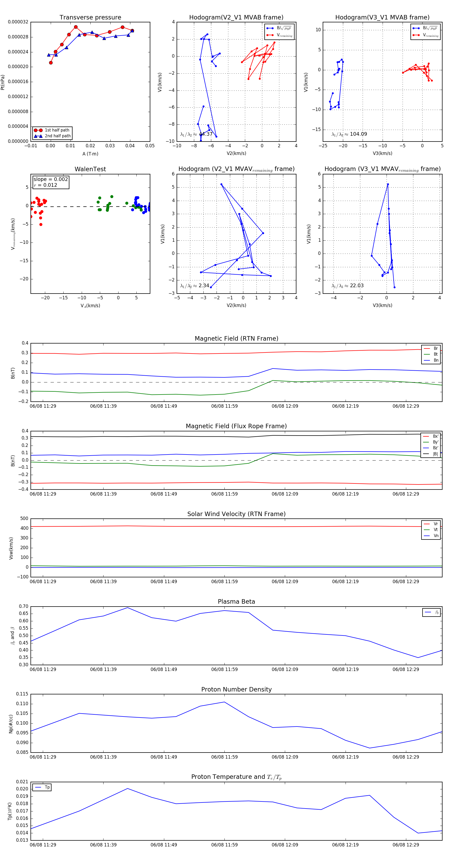The image size is (473, 868).
Task: Click the "Bx'" legend entry
Action: click(431, 436)
